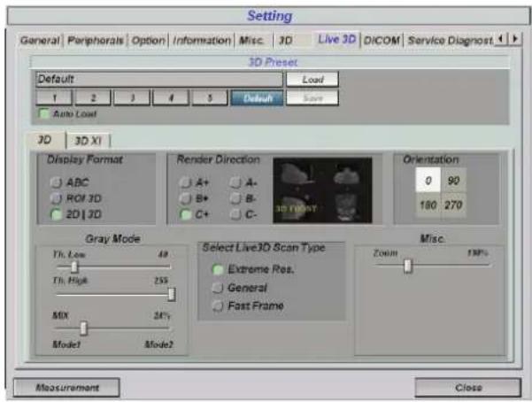This screenshot has width=532, height=402.
Task: Go to the Information tab
Action: click(202, 41)
